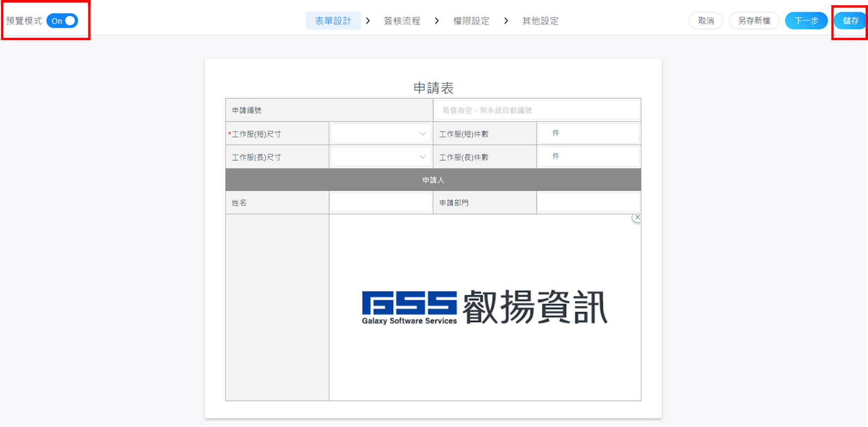Screen dimensions: 868x427
Task: Click the 姓名 label cell
Action: 278,203
